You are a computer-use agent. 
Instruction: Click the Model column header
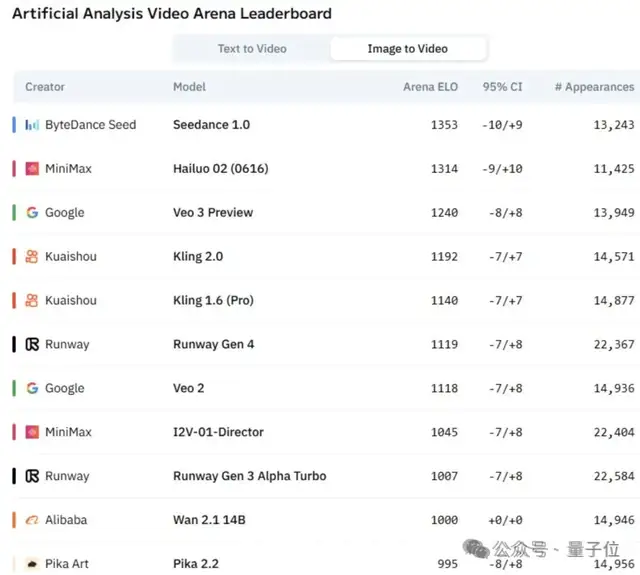pos(190,87)
